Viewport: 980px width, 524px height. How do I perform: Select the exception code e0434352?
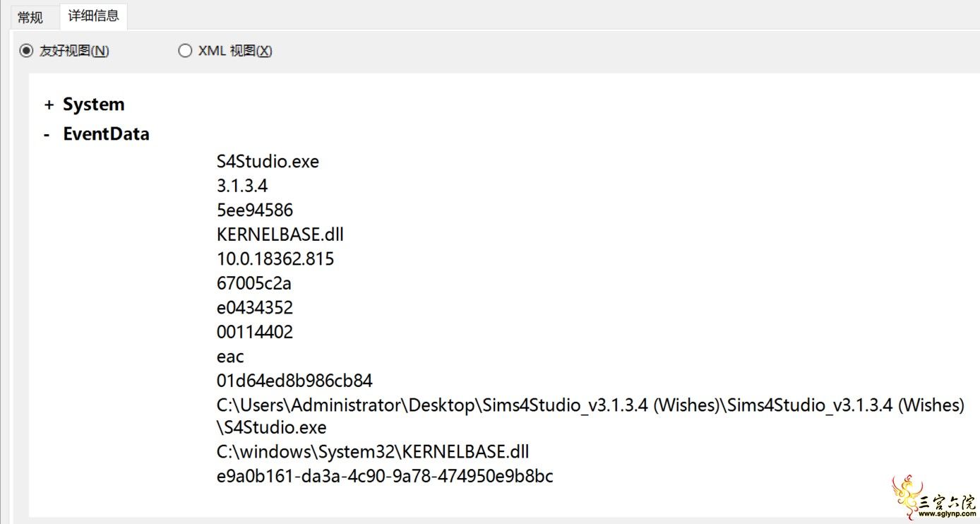click(x=255, y=308)
